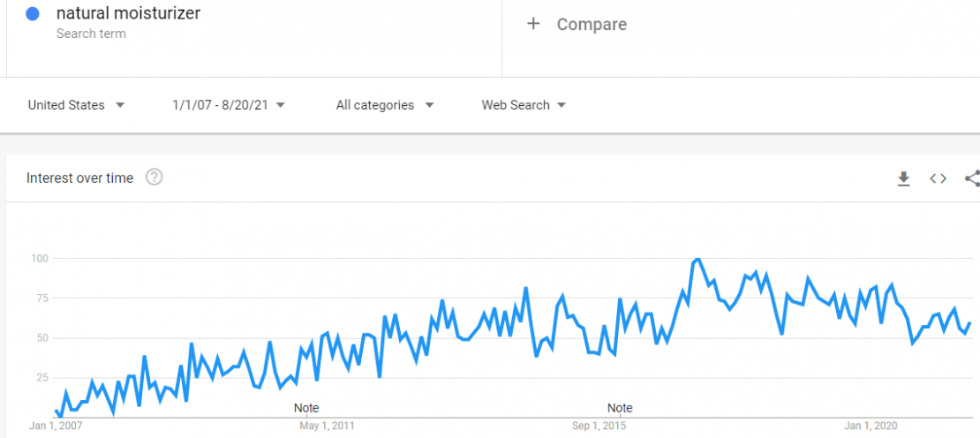Select the Jan 1, 2020 axis label
This screenshot has height=438, width=980.
(871, 427)
